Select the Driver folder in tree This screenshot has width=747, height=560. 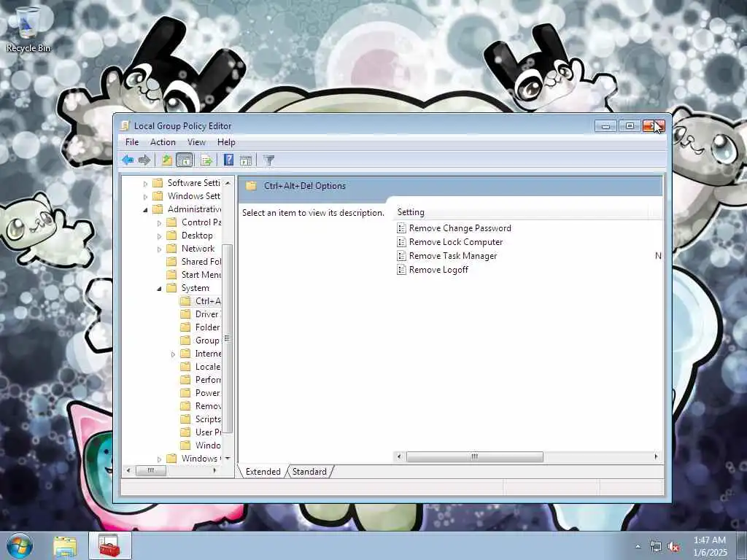[x=201, y=314]
